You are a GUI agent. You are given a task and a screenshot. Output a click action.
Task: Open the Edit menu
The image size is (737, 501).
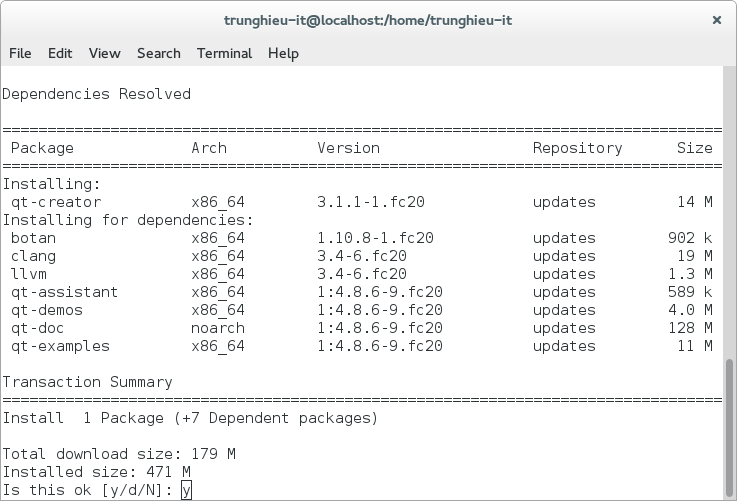click(60, 53)
